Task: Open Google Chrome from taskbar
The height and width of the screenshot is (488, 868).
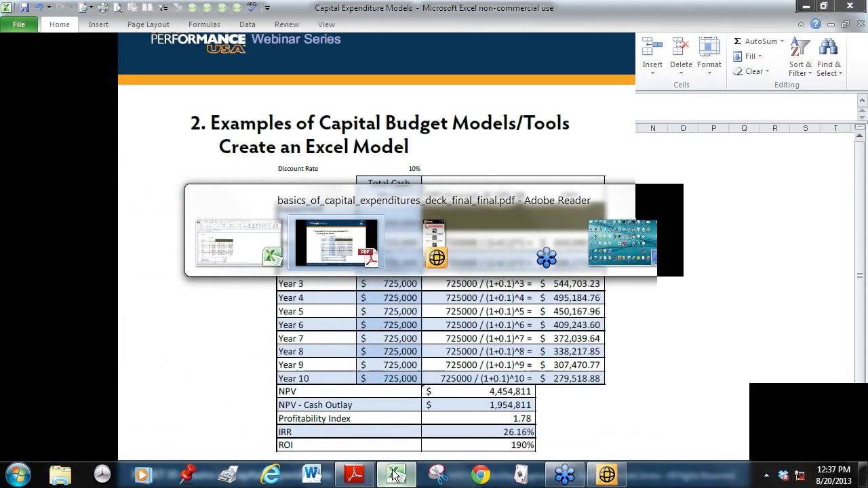Action: 481,475
